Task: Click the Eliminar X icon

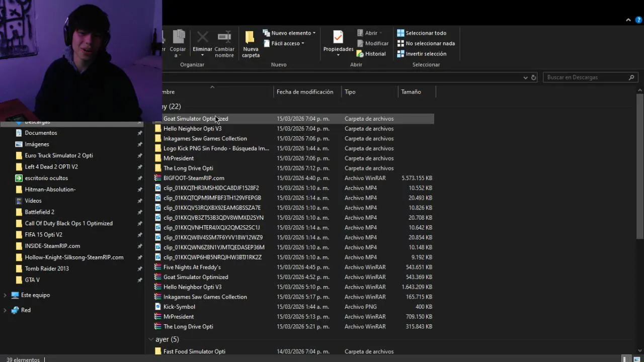Action: click(x=202, y=37)
